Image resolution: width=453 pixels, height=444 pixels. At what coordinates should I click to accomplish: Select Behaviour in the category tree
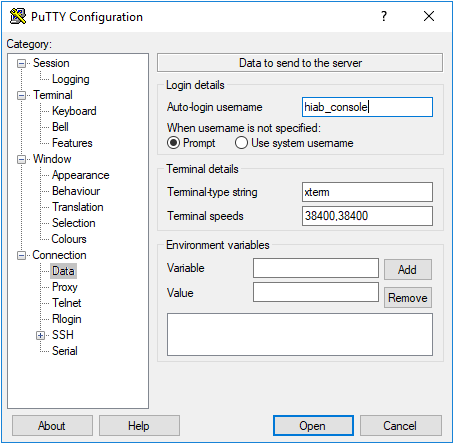(76, 191)
